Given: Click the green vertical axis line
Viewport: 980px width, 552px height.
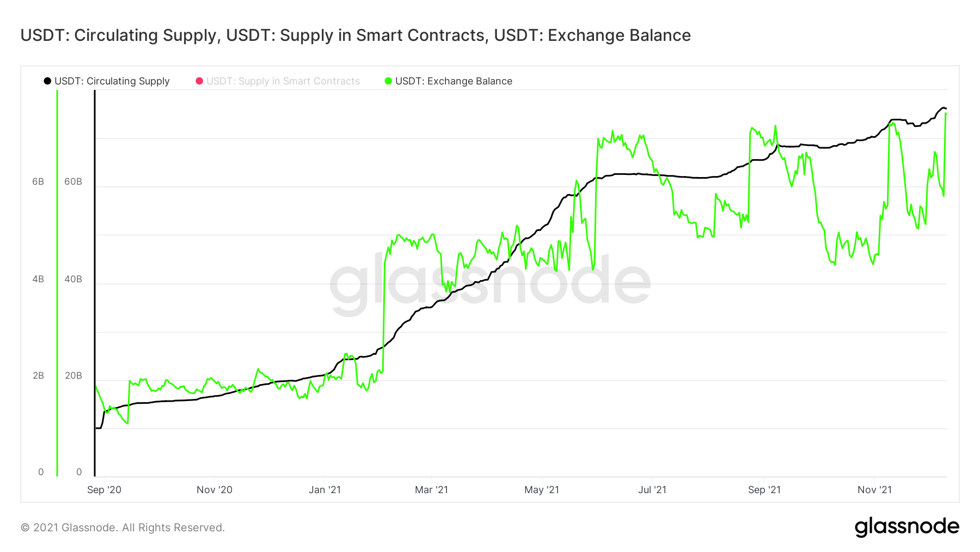Looking at the screenshot, I should 57,283.
